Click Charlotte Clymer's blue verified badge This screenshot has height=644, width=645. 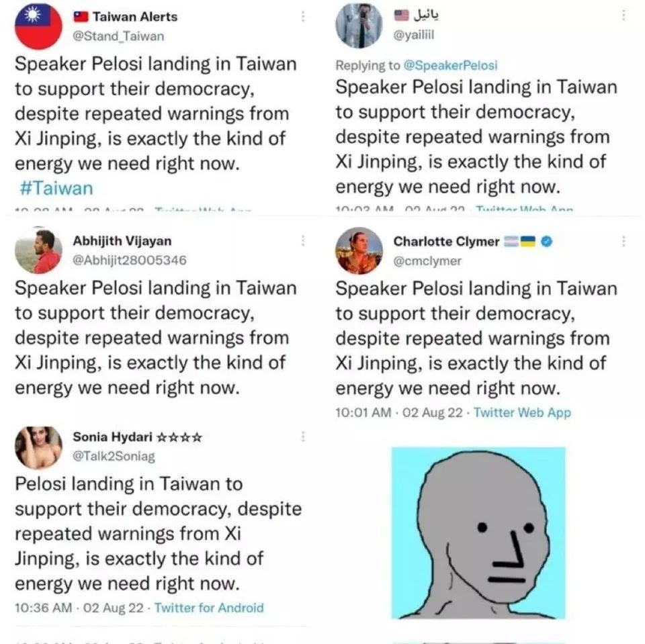click(546, 241)
